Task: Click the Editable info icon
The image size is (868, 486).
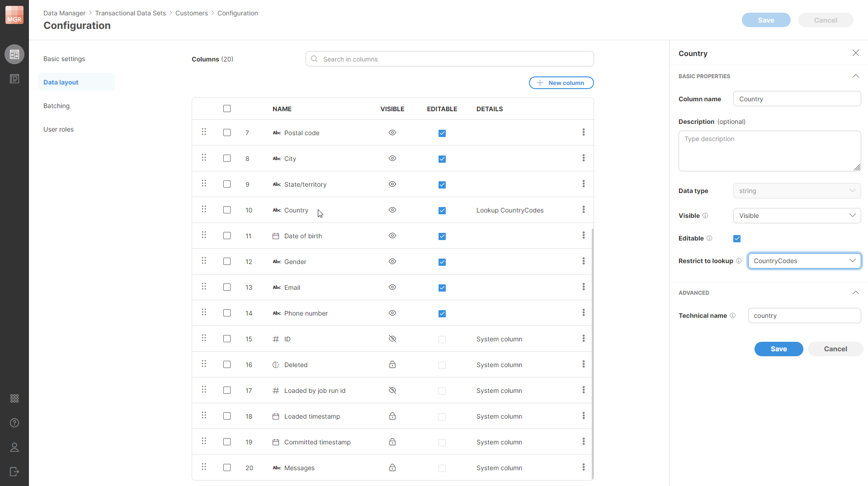Action: tap(709, 238)
